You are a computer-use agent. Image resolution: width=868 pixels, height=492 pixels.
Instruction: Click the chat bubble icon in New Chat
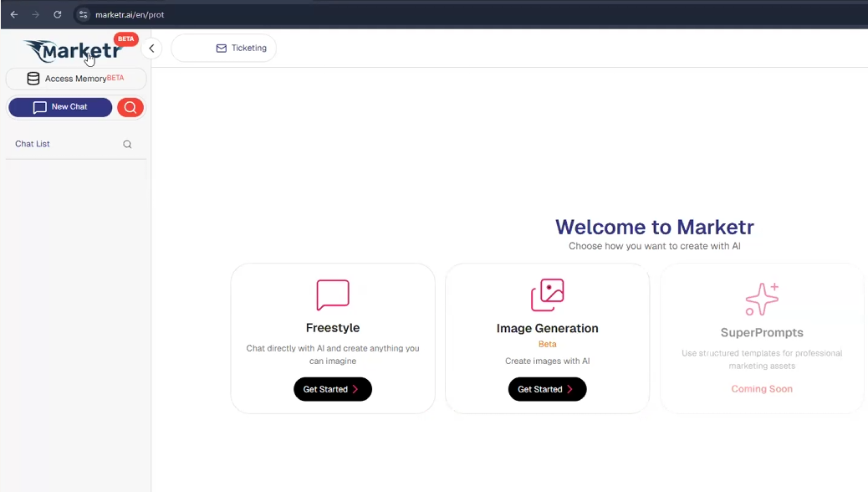pyautogui.click(x=40, y=107)
